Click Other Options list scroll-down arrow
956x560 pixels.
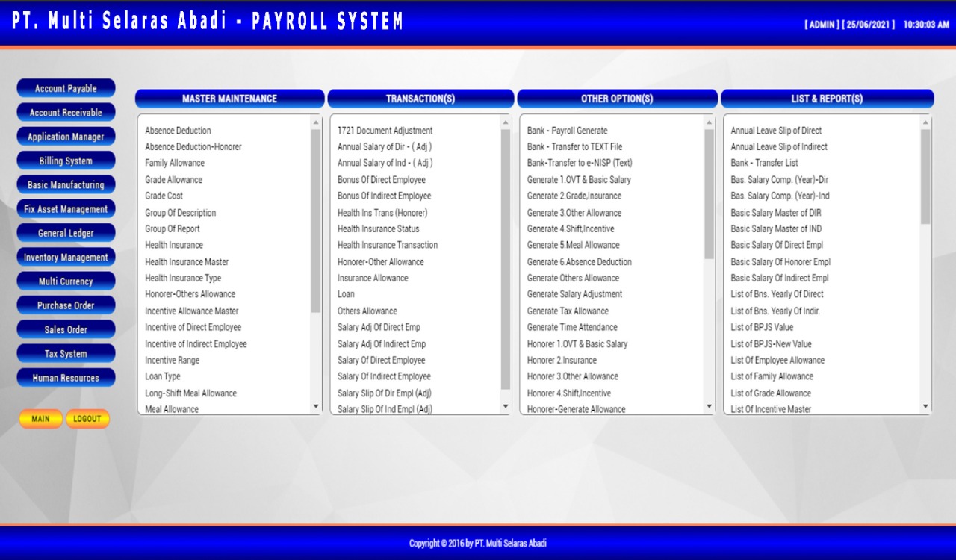point(710,407)
